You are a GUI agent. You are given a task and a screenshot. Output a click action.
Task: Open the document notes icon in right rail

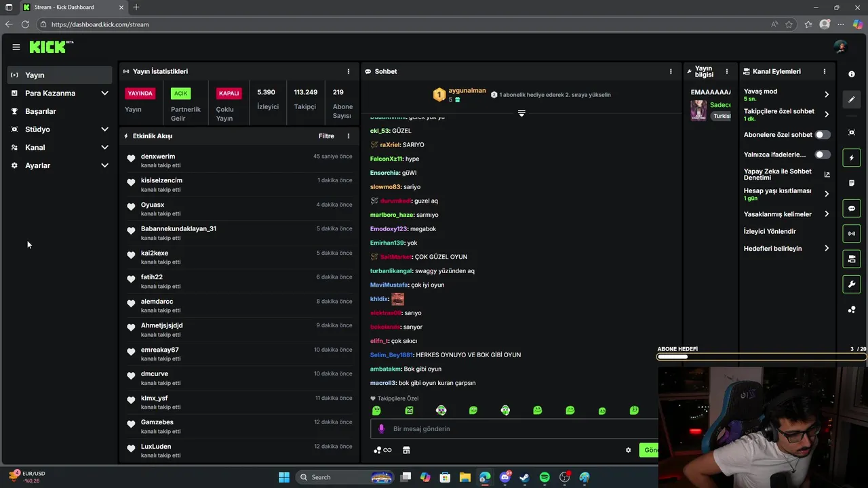852,183
